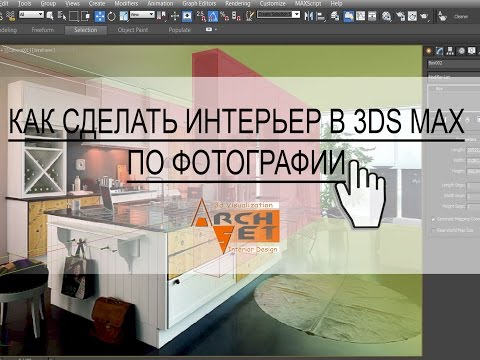
Task: Open the Animation menu
Action: pos(160,4)
